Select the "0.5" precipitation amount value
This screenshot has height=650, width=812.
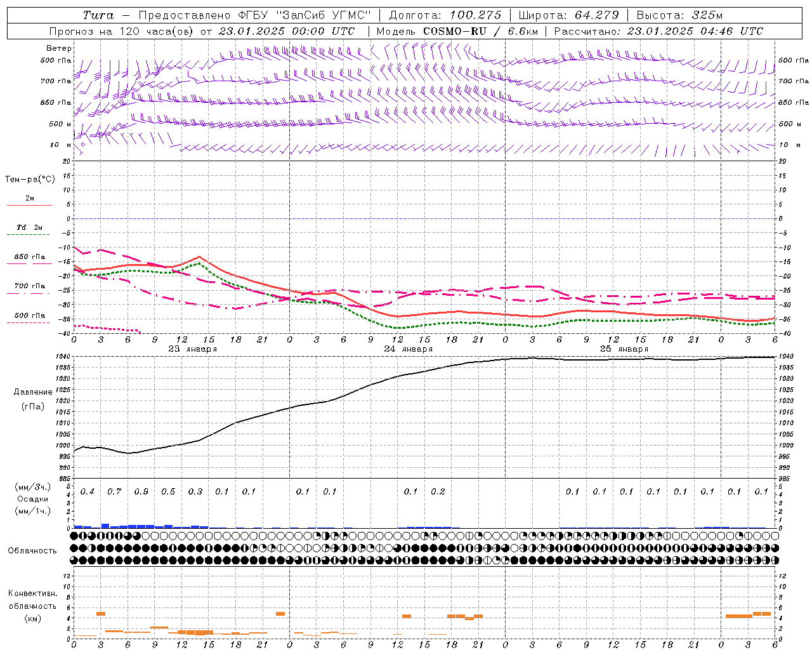point(168,492)
